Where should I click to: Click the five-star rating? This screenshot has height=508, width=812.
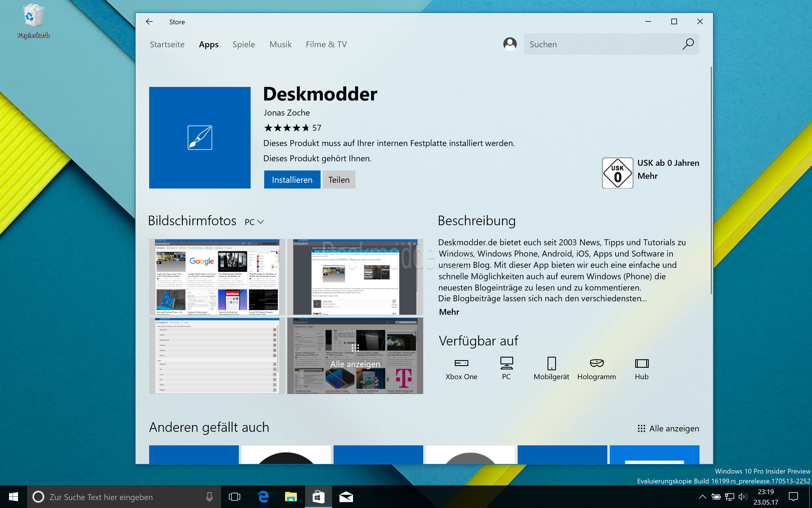pyautogui.click(x=286, y=128)
